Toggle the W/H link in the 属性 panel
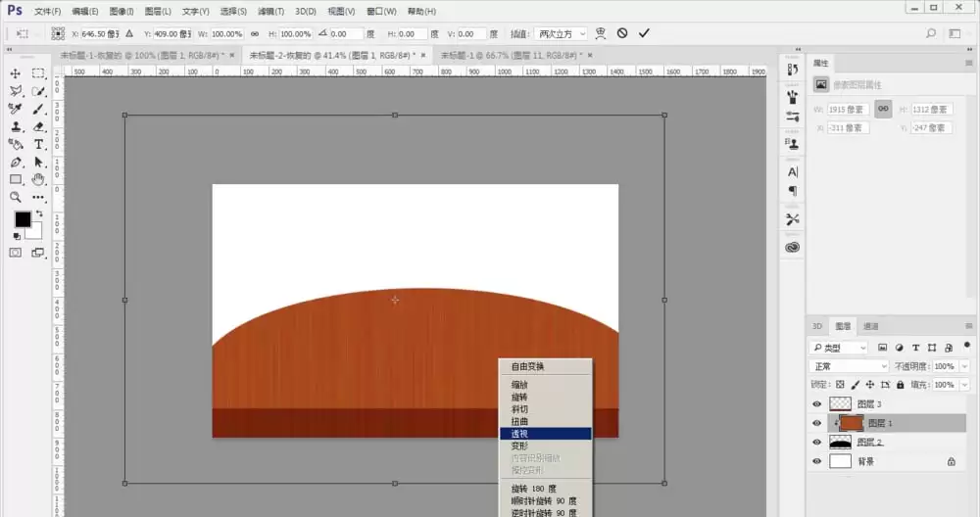 (883, 109)
